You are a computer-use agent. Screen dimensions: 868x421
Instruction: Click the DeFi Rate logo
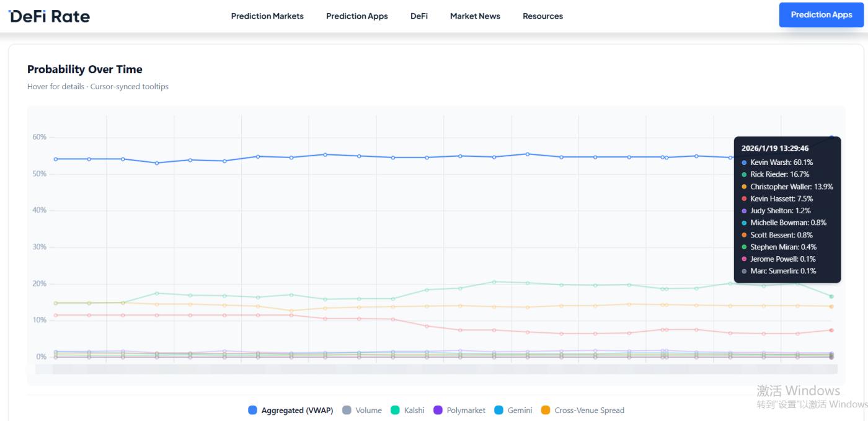tap(50, 17)
